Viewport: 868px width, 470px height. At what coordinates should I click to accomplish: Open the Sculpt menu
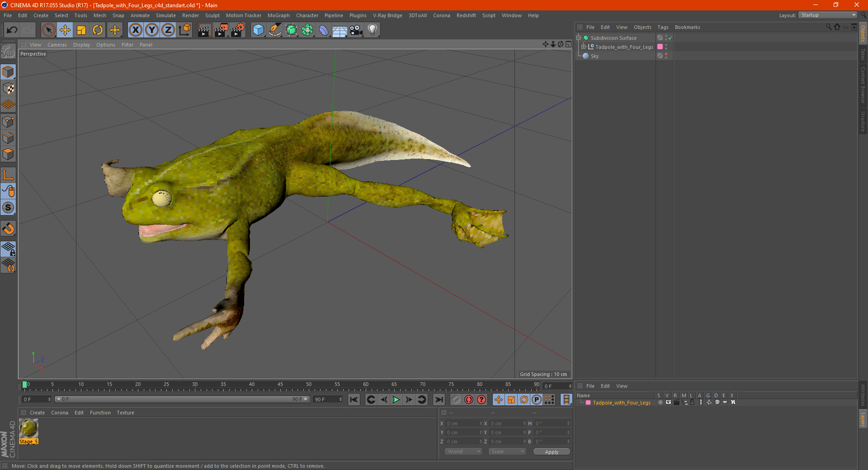point(212,15)
